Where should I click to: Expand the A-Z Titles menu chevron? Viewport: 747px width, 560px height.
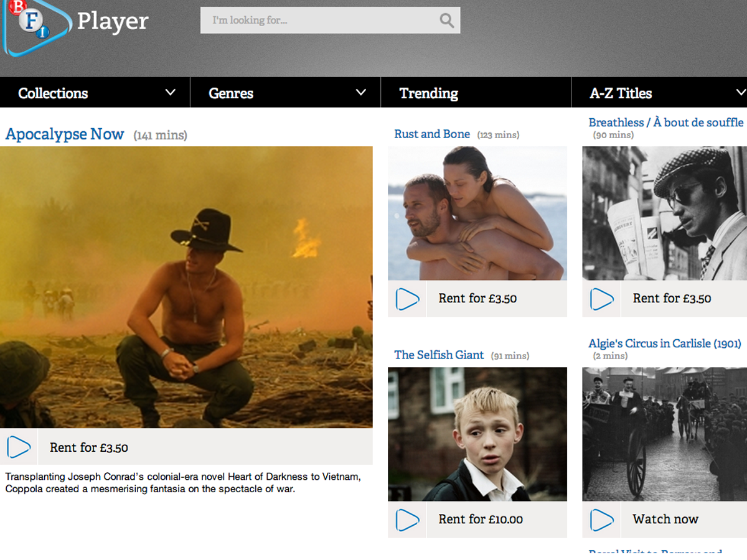tap(741, 93)
